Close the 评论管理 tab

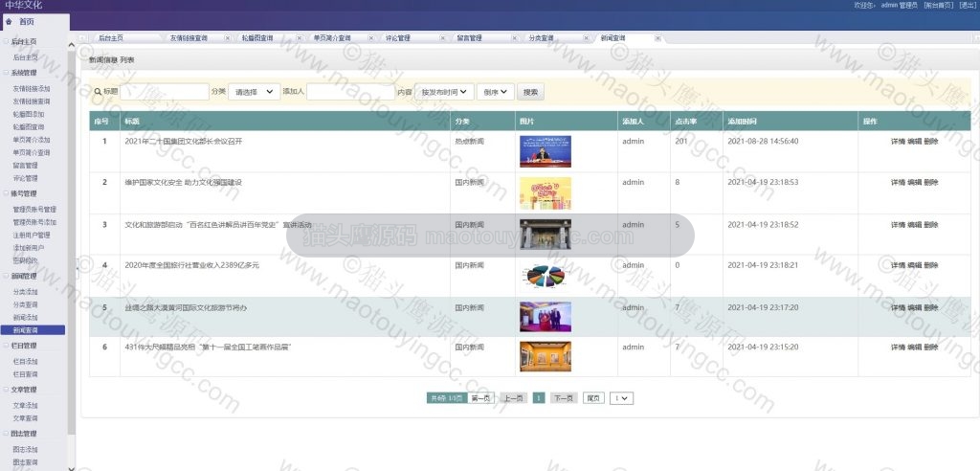click(x=443, y=38)
